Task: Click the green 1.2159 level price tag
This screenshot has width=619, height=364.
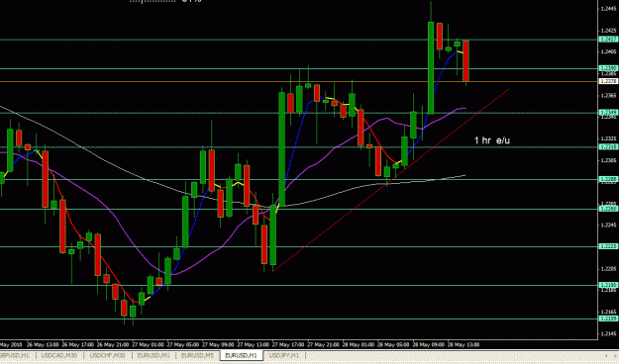Action: (608, 318)
